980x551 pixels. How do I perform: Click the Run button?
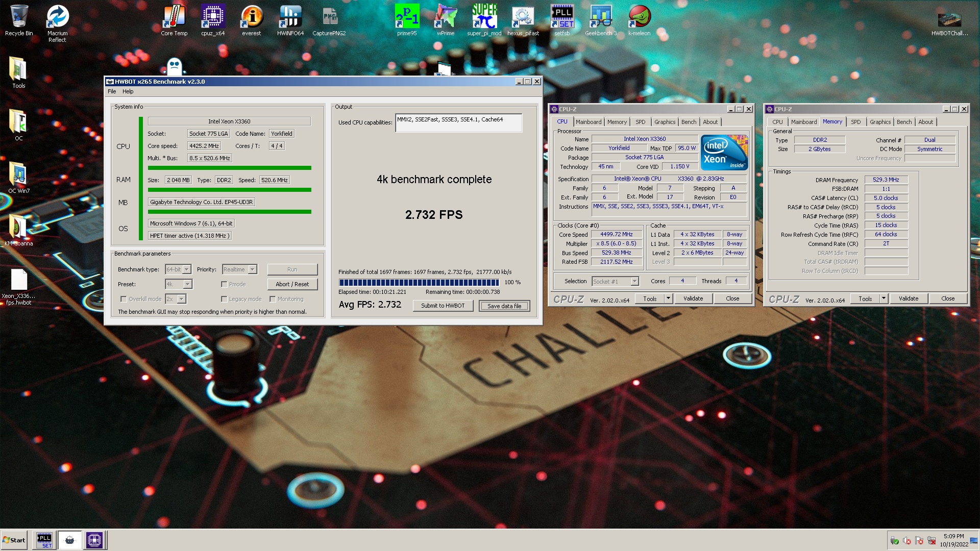292,269
